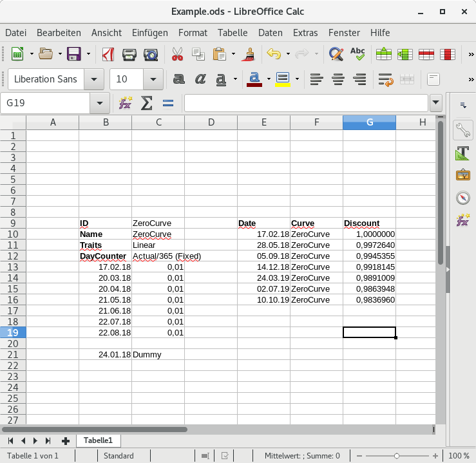Insert the Sum function
Image resolution: width=476 pixels, height=463 pixels.
(146, 103)
